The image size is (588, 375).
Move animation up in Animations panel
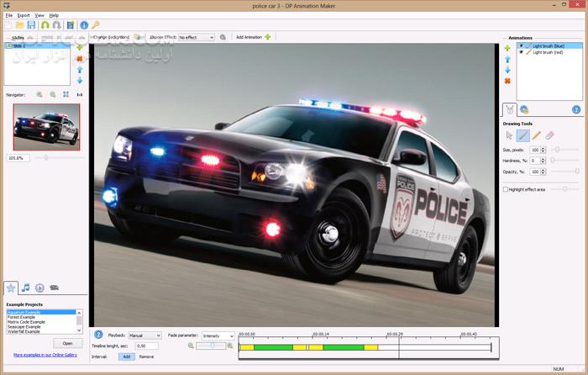[507, 60]
